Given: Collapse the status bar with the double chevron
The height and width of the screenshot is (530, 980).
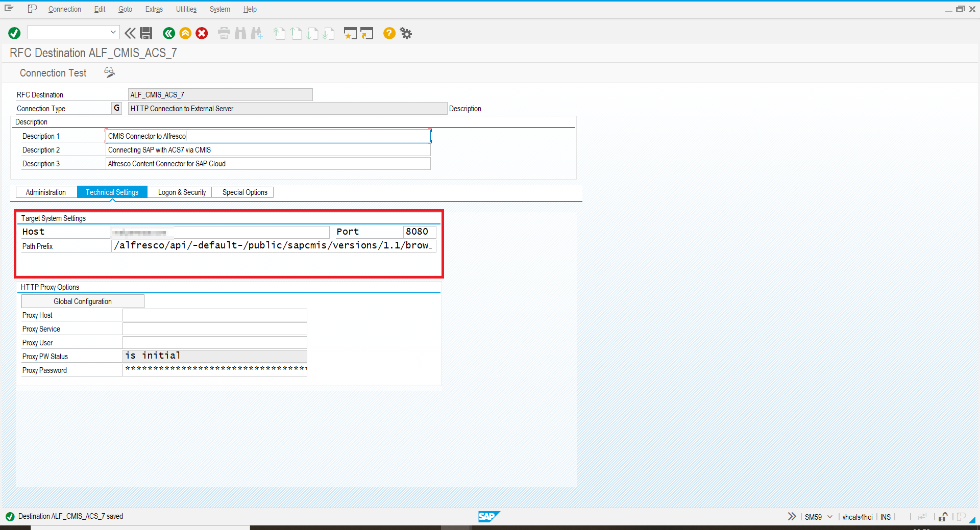Looking at the screenshot, I should point(792,516).
